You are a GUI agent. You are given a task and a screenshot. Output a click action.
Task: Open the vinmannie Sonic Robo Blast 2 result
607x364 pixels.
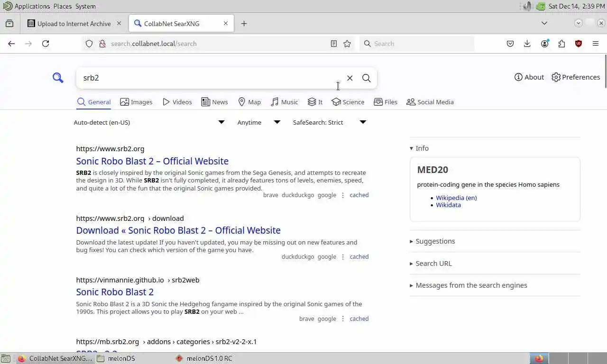(x=115, y=292)
